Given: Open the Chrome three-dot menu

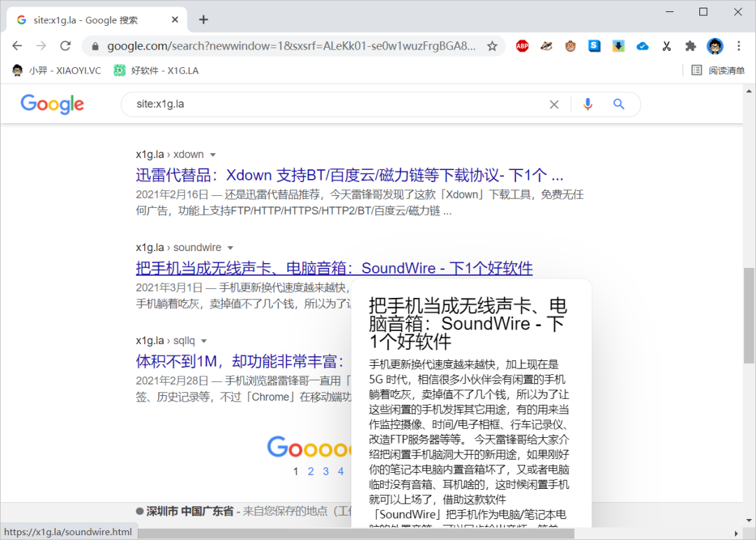Looking at the screenshot, I should coord(738,46).
